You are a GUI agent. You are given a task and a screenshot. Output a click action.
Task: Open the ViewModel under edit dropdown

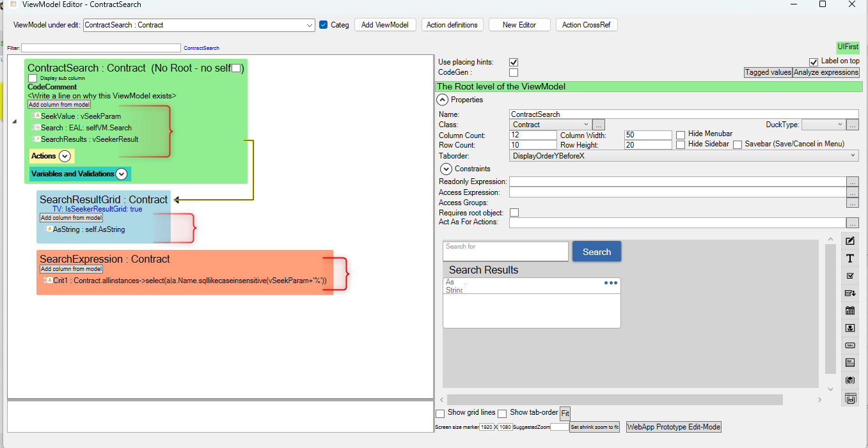[x=310, y=25]
